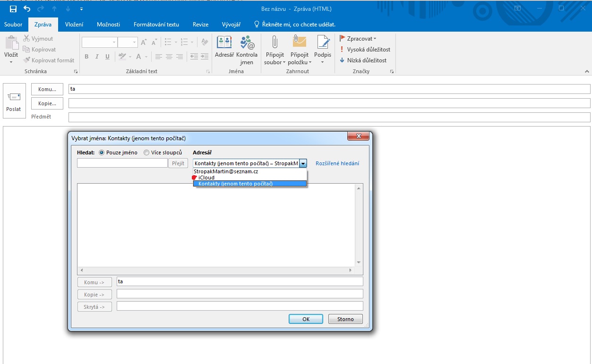Viewport: 592px width, 364px height.
Task: Switch to the Vložení ribbon tab
Action: (74, 25)
